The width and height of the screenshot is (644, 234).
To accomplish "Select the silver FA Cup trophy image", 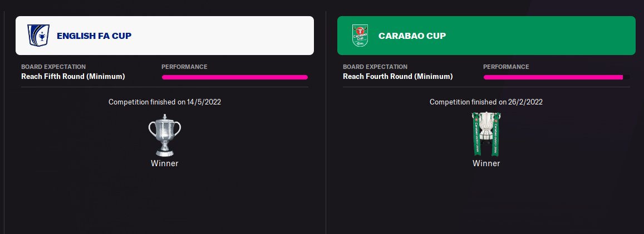I will pyautogui.click(x=164, y=135).
